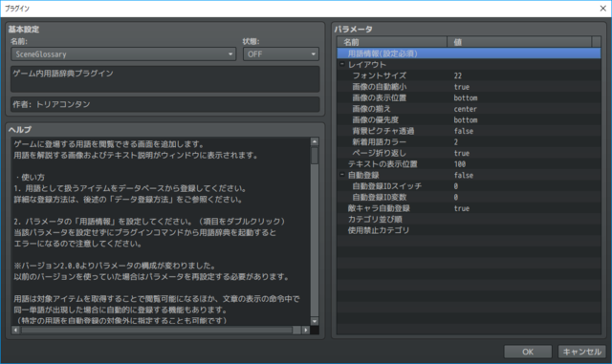Viewport: 612px width, 364px height.
Task: Click the キャンセル button
Action: [581, 352]
